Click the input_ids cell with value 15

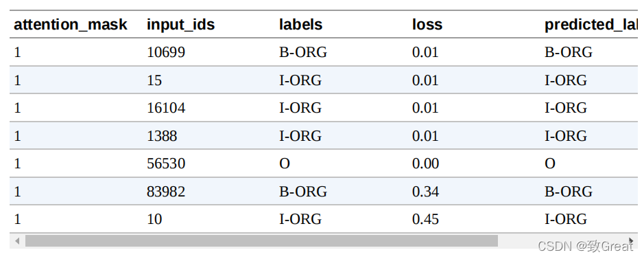154,80
